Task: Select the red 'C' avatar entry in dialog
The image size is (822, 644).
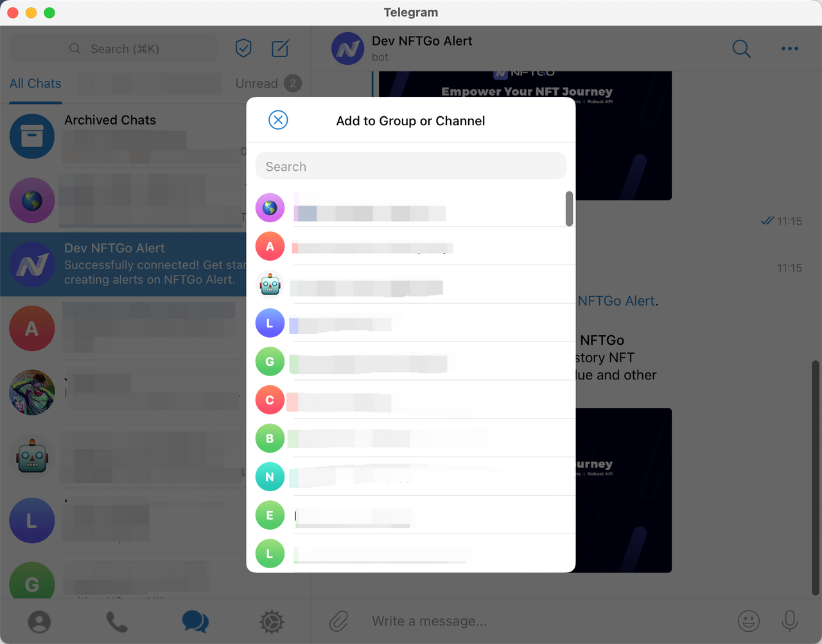Action: tap(411, 401)
